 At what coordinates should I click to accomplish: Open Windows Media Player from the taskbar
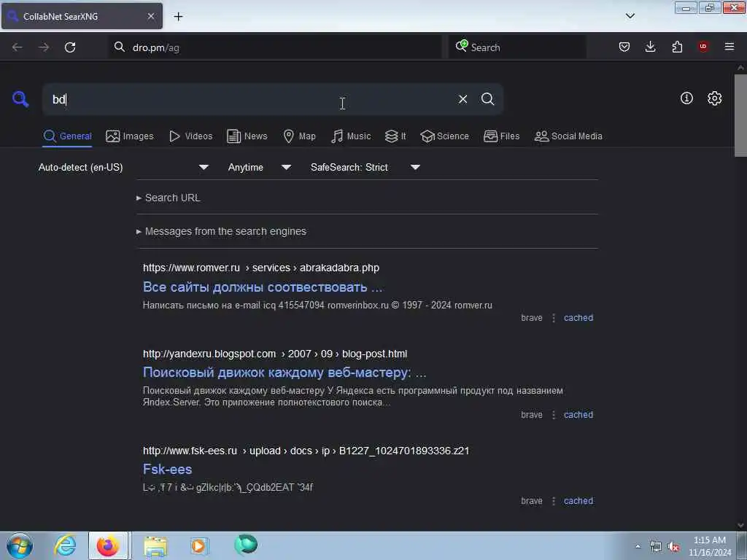[198, 545]
